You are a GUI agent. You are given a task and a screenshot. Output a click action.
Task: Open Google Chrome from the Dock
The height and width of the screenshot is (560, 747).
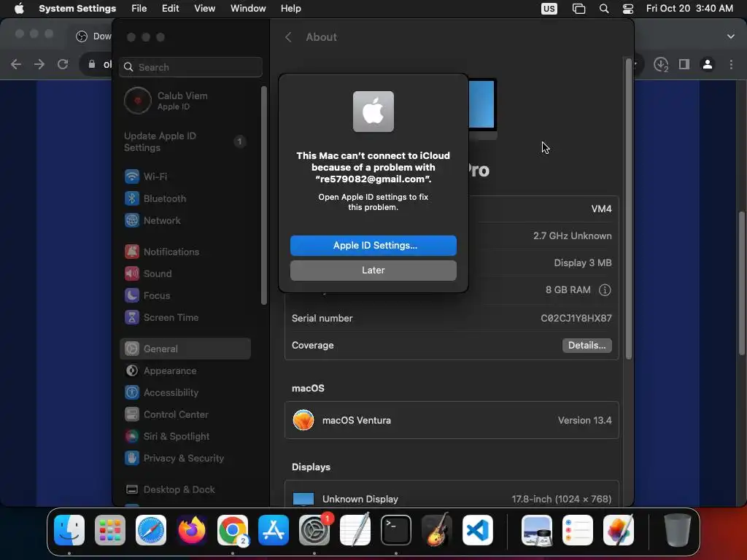point(233,530)
